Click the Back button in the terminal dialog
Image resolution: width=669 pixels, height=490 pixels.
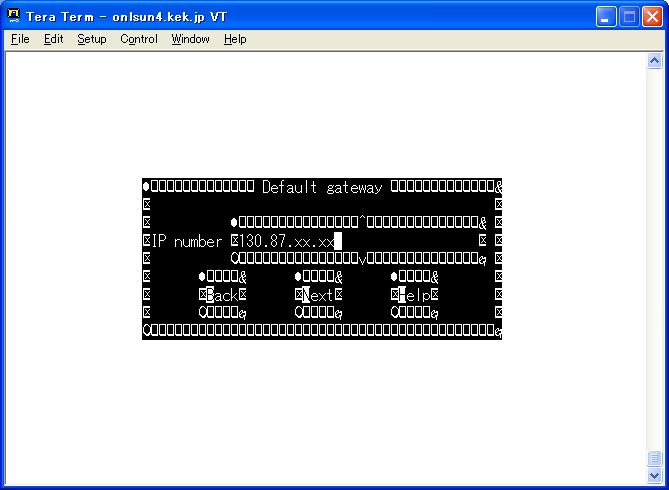(x=222, y=295)
